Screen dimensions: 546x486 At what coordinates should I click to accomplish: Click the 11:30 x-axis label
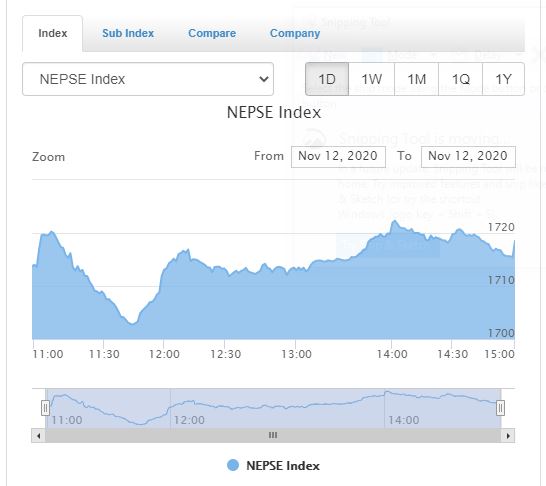[104, 354]
